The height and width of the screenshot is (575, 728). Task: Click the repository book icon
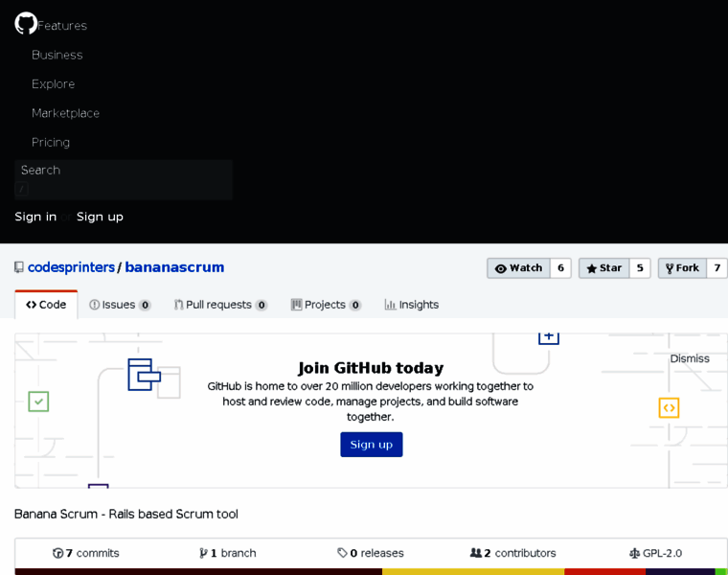click(19, 267)
